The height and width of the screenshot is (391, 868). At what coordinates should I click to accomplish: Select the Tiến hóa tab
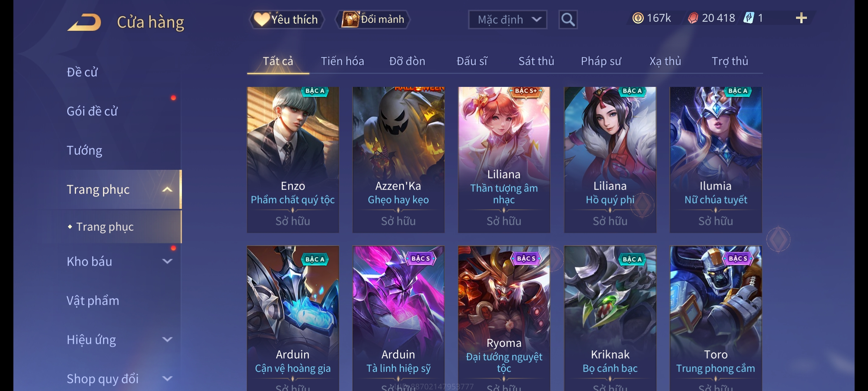[x=342, y=61]
